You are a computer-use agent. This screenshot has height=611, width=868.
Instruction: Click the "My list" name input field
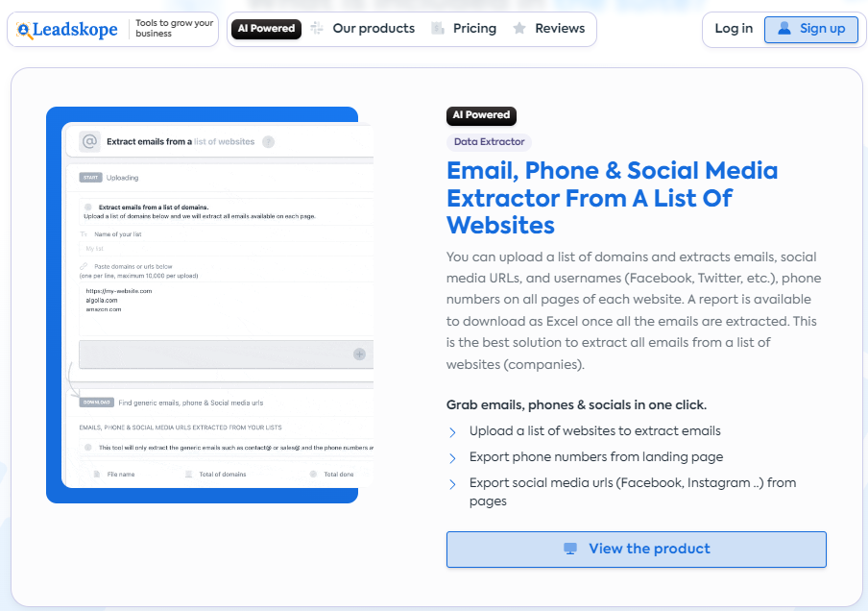tap(221, 249)
